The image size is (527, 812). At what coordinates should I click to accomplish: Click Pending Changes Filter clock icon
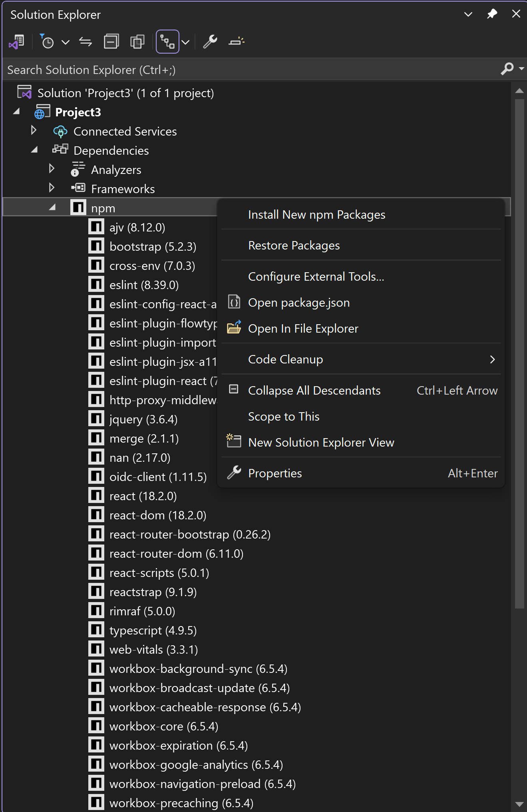(48, 42)
